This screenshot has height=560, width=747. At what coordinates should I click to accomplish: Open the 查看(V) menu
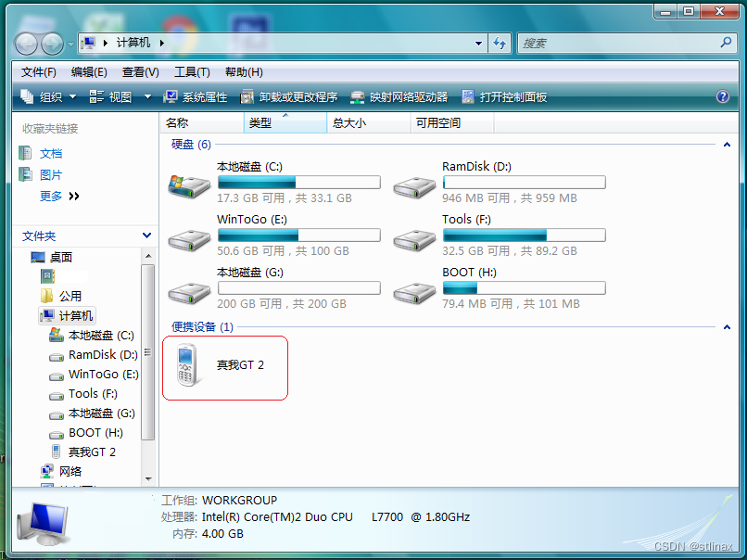pyautogui.click(x=141, y=72)
